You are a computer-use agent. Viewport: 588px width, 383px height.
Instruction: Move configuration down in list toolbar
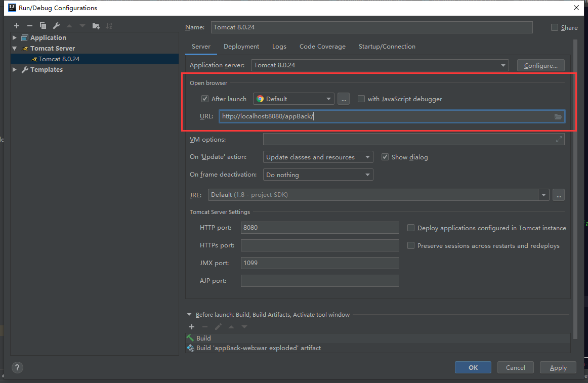[x=82, y=26]
